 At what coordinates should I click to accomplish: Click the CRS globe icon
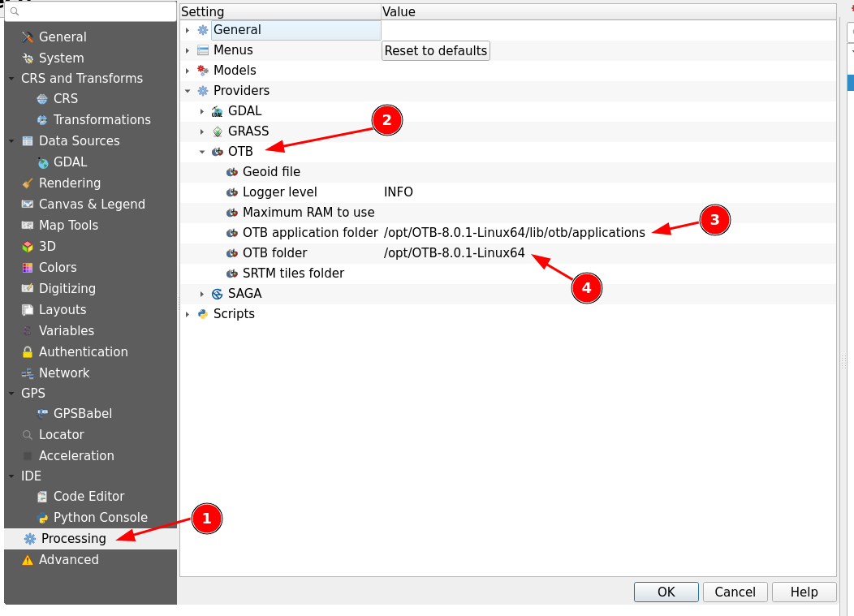[42, 99]
